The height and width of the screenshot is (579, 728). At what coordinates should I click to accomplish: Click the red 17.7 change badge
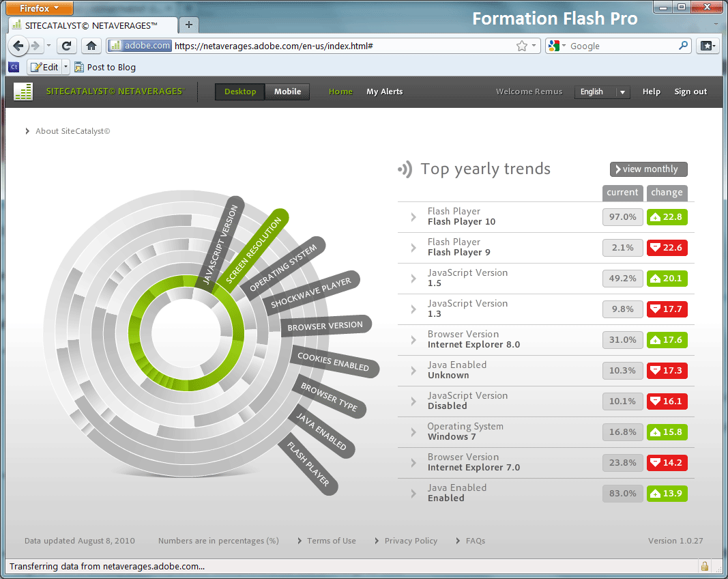[x=667, y=309]
